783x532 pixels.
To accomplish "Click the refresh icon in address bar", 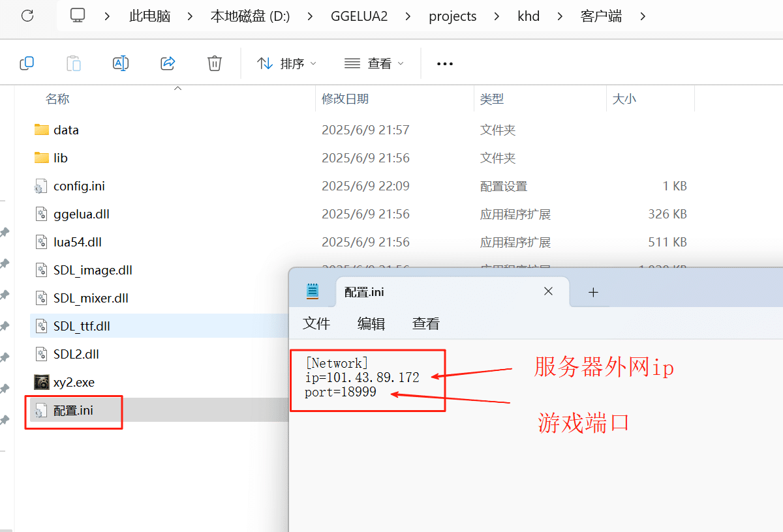I will pos(27,16).
